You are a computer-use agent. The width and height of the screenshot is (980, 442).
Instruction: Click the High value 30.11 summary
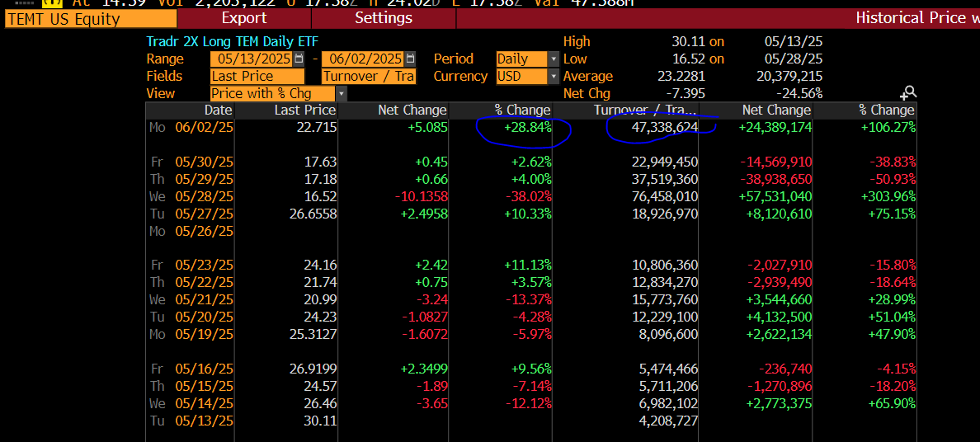689,42
